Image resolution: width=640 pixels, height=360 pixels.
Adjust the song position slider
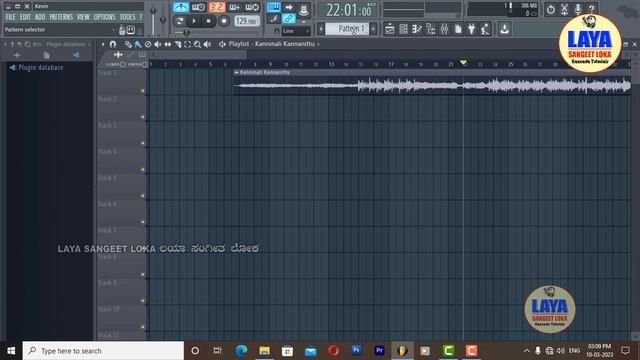pos(218,32)
